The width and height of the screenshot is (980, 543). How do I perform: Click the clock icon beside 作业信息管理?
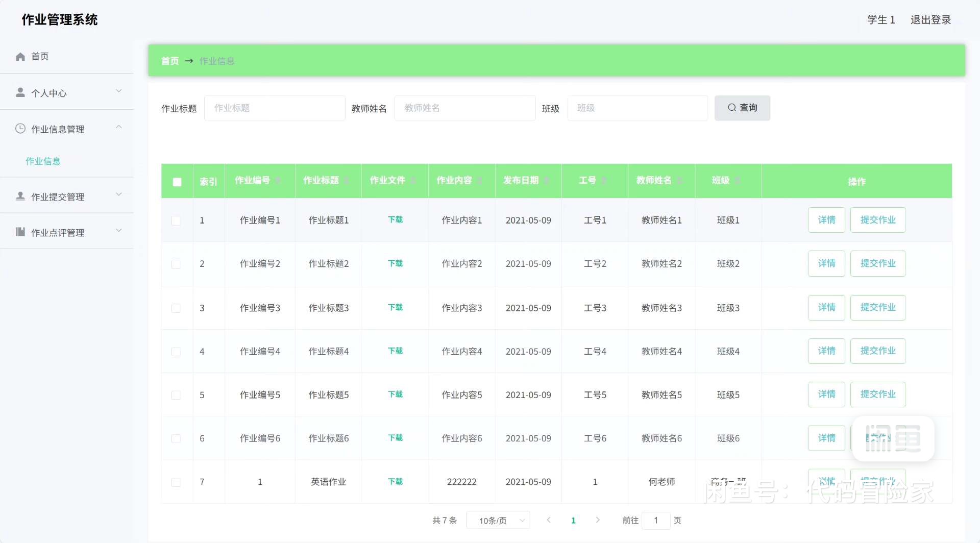20,129
